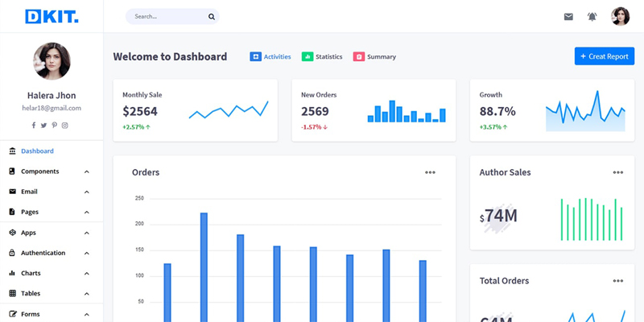
Task: Select Components label in the sidebar
Action: 39,171
